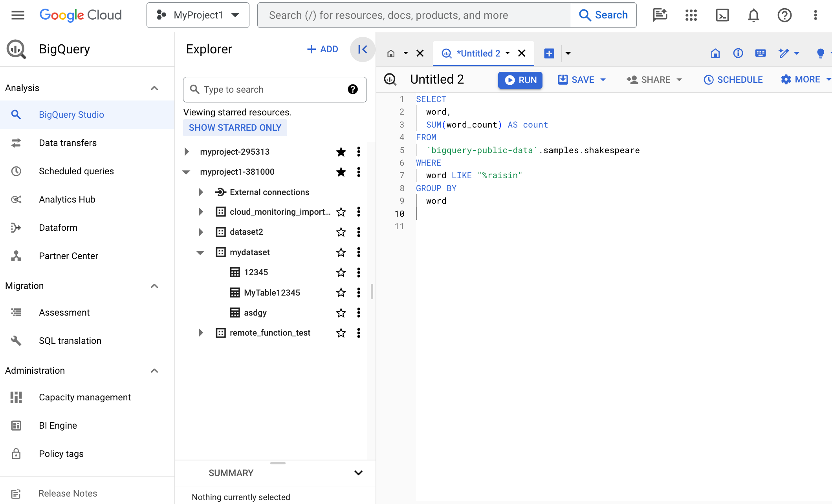Select SQL translation in sidebar
Image resolution: width=832 pixels, height=504 pixels.
tap(70, 341)
